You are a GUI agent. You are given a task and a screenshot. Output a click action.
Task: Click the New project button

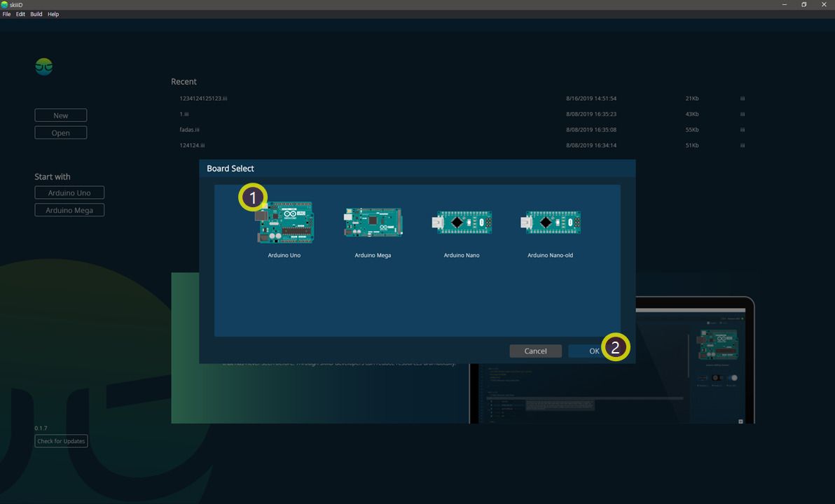(61, 115)
